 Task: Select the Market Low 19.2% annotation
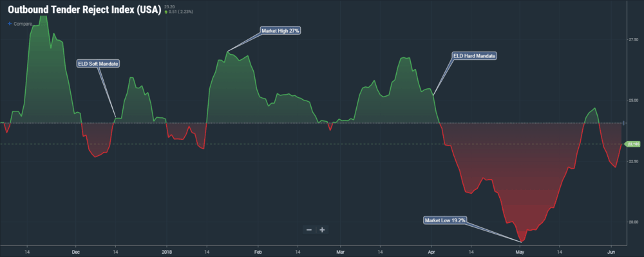coord(446,220)
